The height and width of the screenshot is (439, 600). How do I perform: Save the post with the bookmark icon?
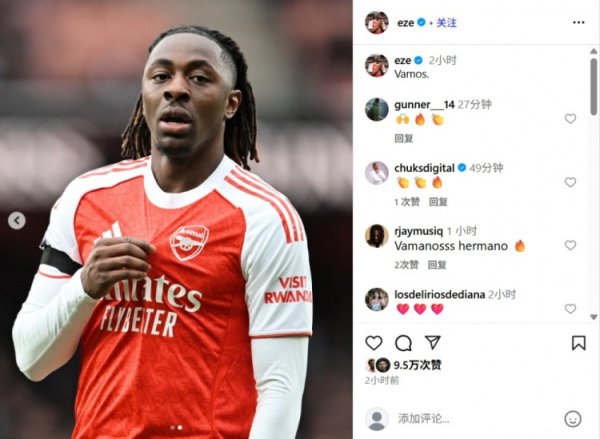tap(579, 343)
